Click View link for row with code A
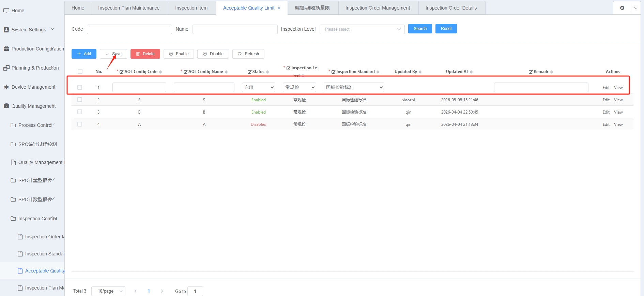 [x=618, y=124]
